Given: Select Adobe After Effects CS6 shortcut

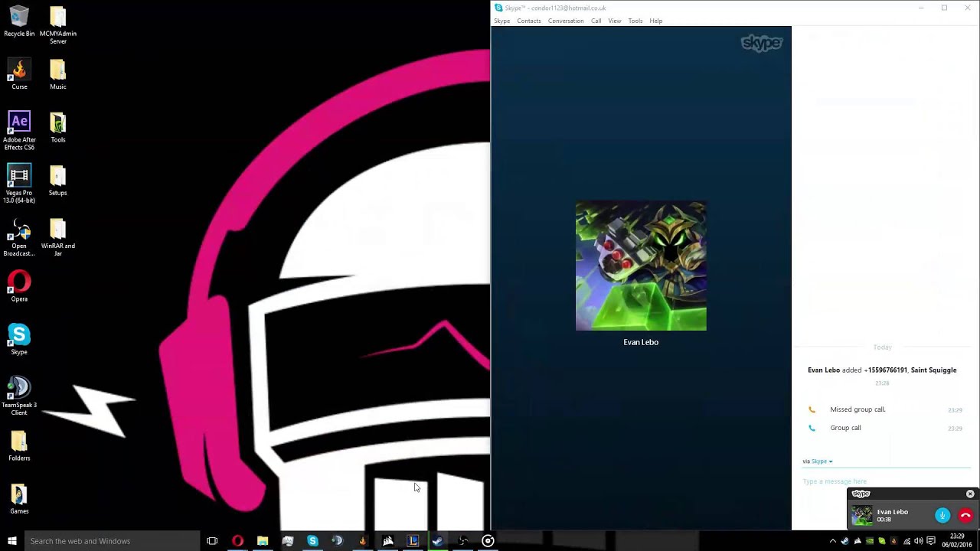Looking at the screenshot, I should click(19, 131).
